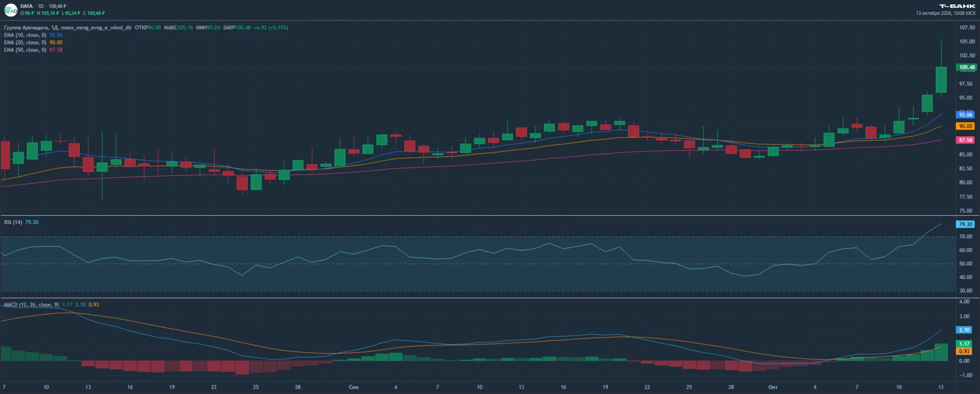The image size is (980, 394).
Task: Click the Окт month label on time axis
Action: (x=773, y=387)
